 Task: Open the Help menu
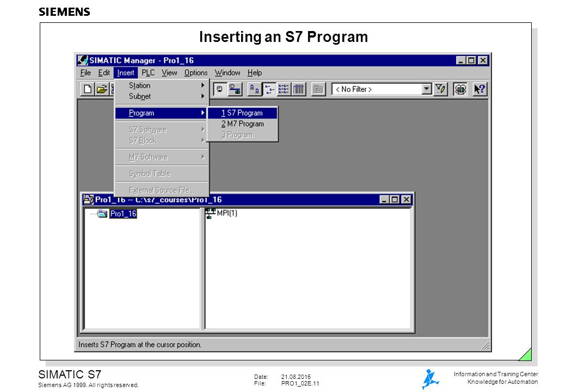[255, 72]
